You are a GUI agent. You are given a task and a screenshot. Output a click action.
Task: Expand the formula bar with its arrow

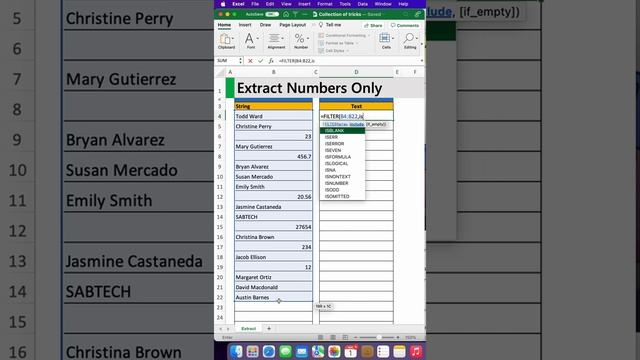[421, 61]
